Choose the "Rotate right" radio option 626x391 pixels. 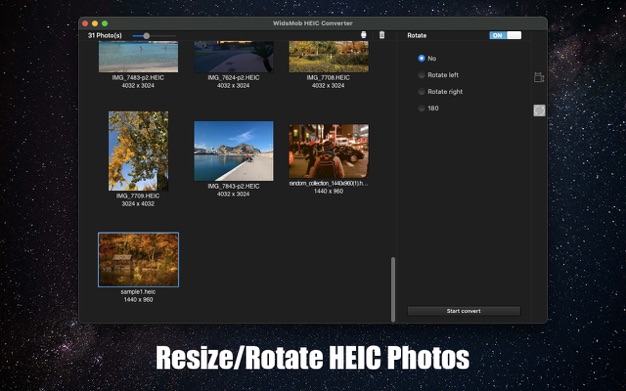click(421, 91)
